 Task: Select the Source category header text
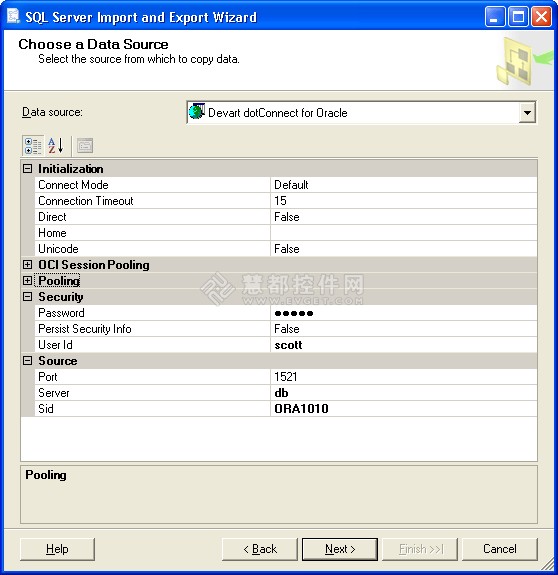58,361
